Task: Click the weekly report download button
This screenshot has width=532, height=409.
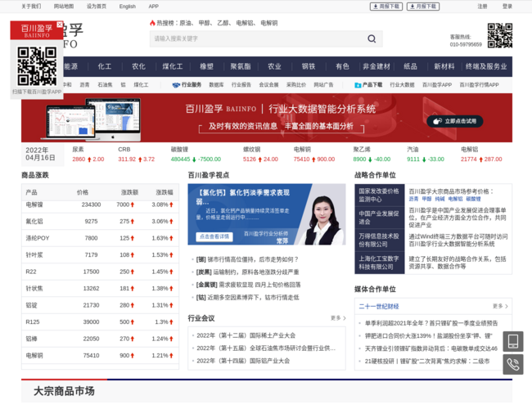Action: [385, 7]
